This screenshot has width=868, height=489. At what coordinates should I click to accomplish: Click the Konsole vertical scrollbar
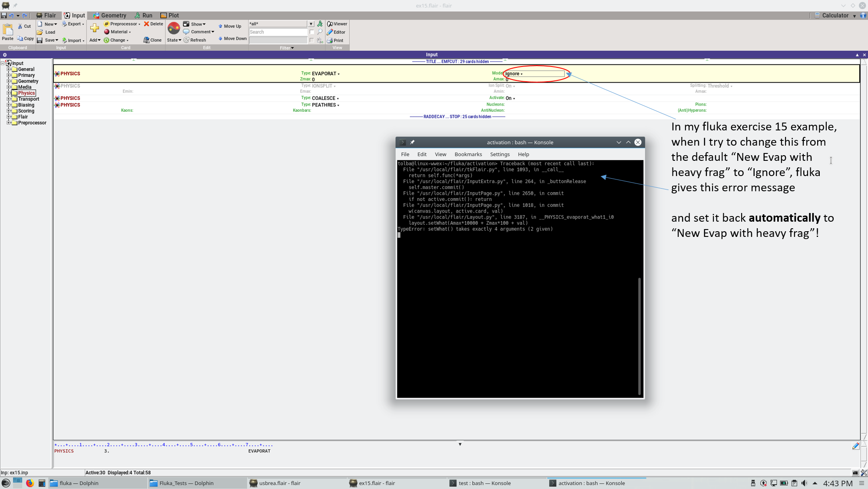tap(639, 336)
